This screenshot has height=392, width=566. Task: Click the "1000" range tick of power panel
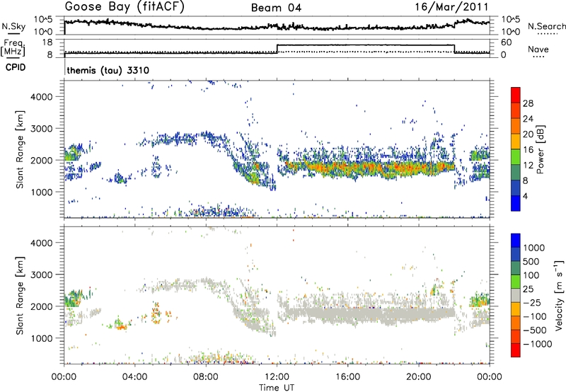tap(42, 192)
